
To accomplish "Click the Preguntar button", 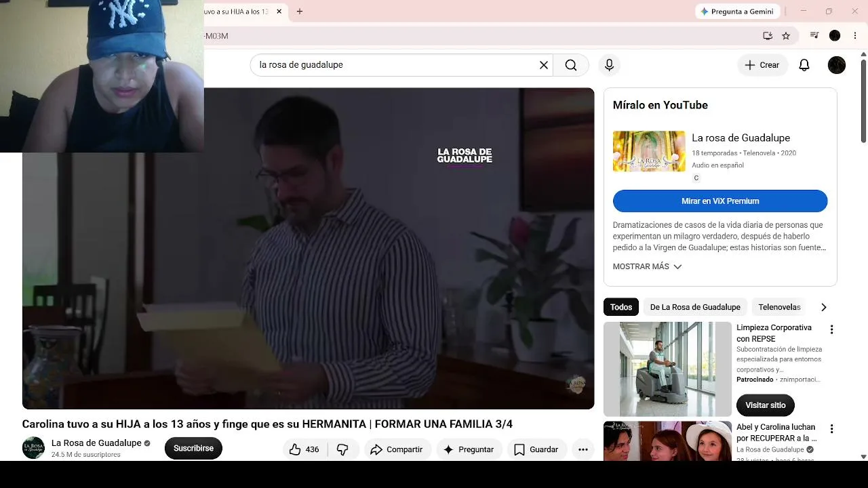I will point(469,449).
